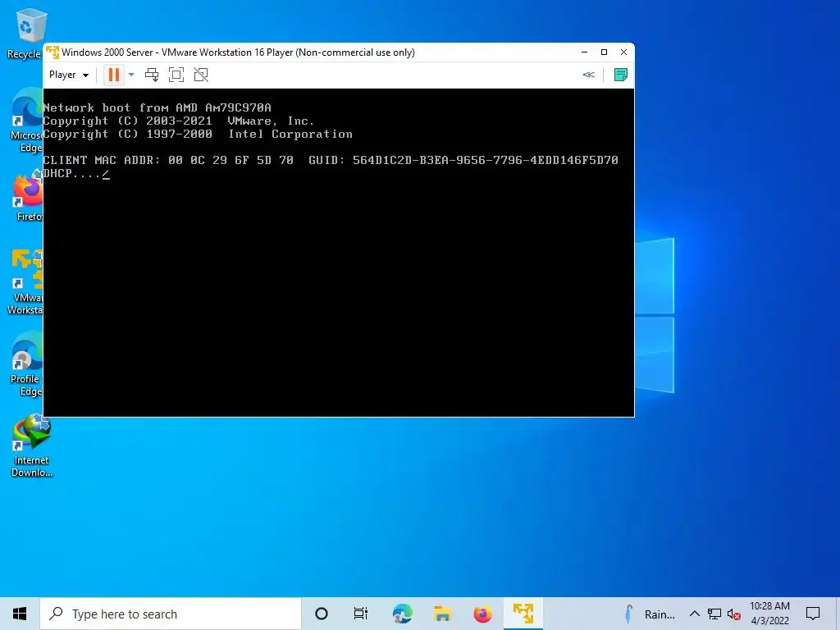Send Ctrl+Alt+Del to the virtual machine
Image resolution: width=840 pixels, height=630 pixels.
(x=152, y=75)
